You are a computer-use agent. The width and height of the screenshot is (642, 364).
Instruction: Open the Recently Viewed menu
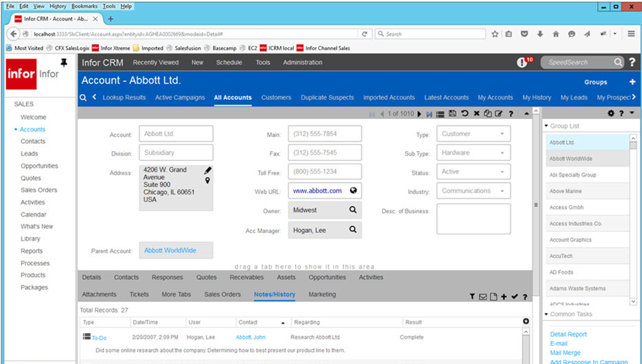coord(156,63)
